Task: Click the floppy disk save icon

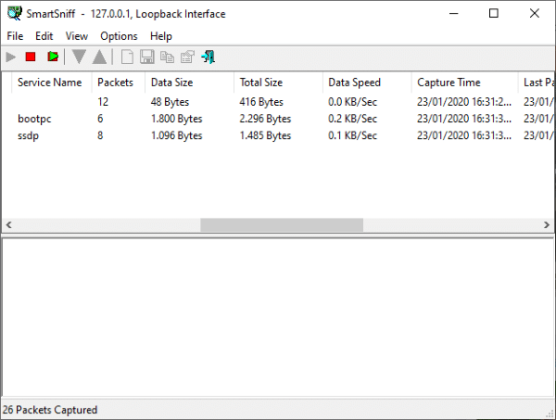Action: point(147,57)
